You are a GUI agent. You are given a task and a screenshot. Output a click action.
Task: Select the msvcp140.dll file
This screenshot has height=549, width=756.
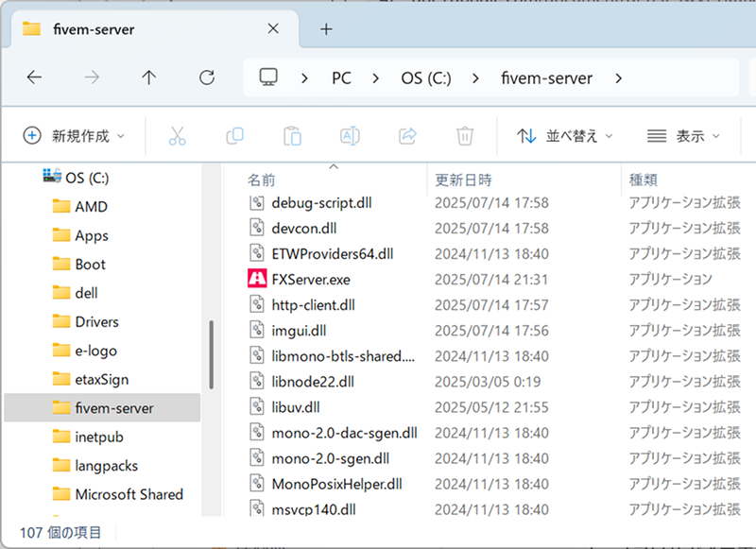314,509
